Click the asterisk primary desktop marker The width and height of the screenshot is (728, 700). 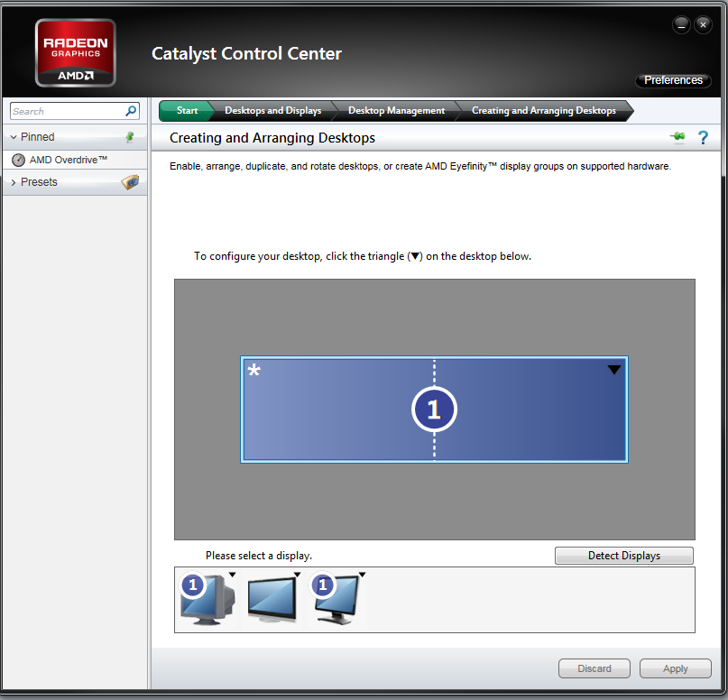click(x=254, y=371)
